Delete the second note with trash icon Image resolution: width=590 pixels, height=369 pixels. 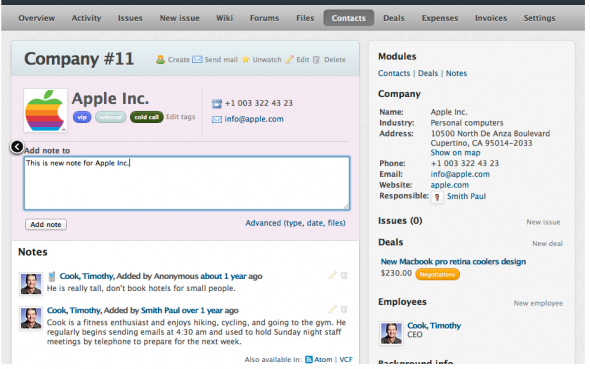tap(344, 310)
